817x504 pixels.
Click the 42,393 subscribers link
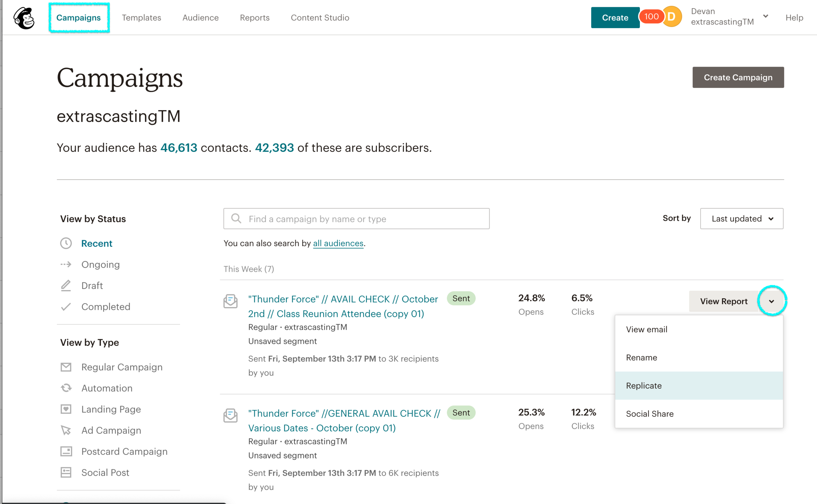tap(274, 148)
